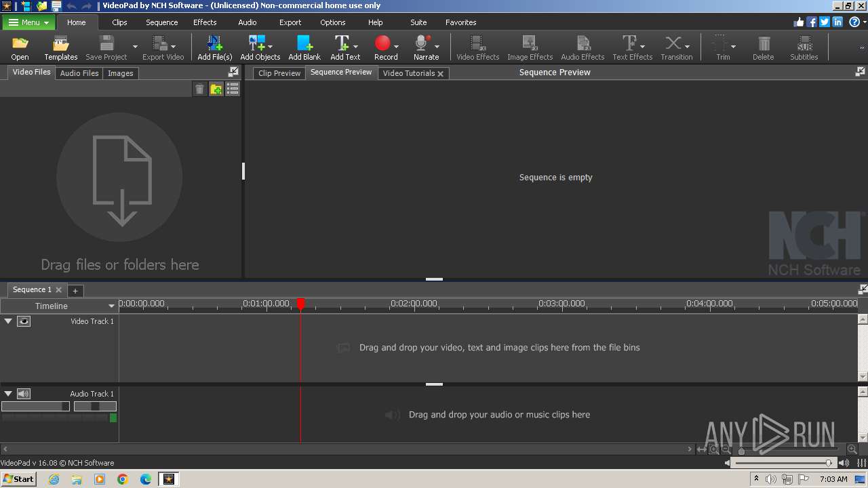
Task: Open the Windows Start button
Action: 18,479
